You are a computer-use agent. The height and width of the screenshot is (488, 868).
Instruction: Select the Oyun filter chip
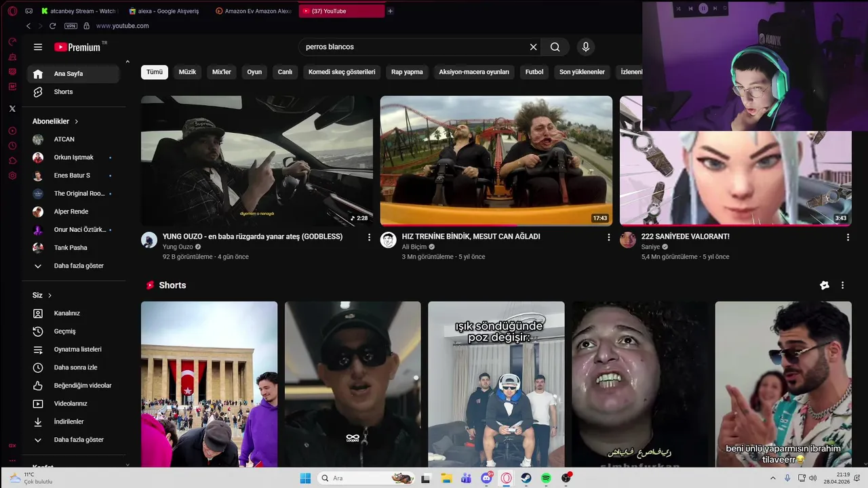coord(254,72)
